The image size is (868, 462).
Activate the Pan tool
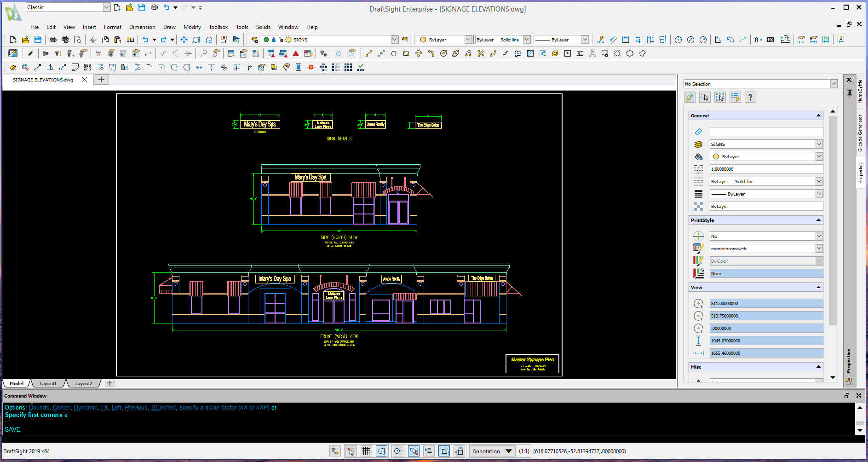pos(184,40)
